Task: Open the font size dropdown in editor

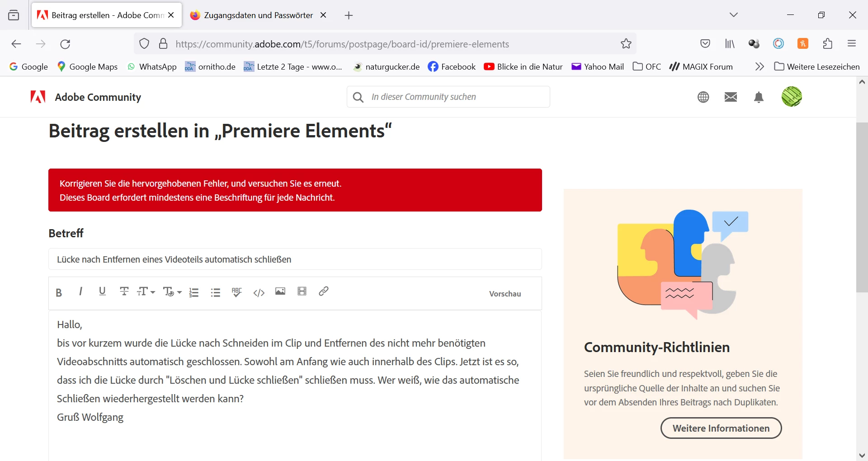Action: 146,292
